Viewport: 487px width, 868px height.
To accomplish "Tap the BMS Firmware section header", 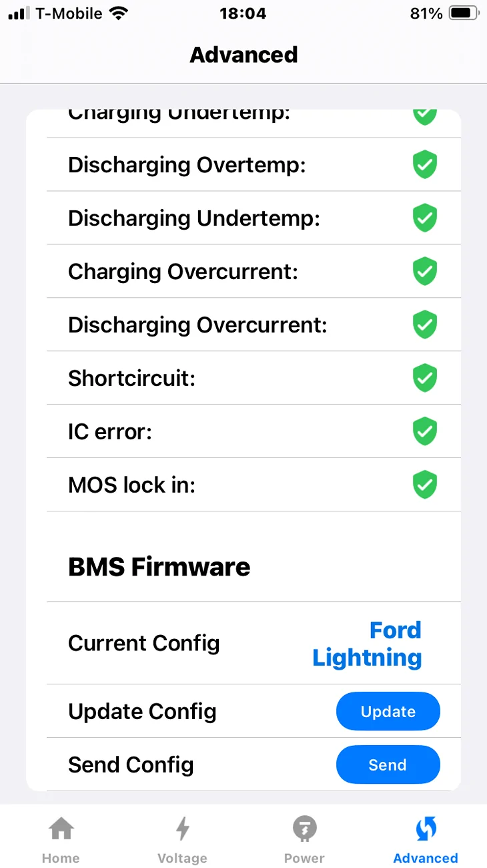I will point(159,567).
